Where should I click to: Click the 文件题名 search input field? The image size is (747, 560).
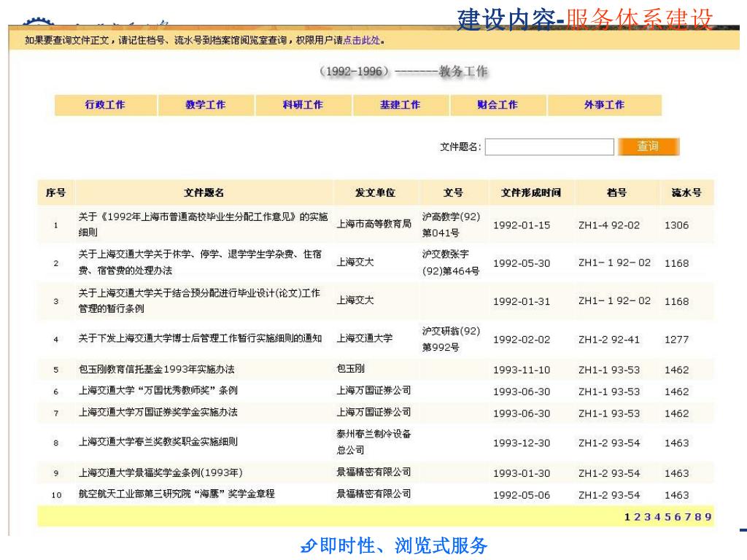coord(549,147)
